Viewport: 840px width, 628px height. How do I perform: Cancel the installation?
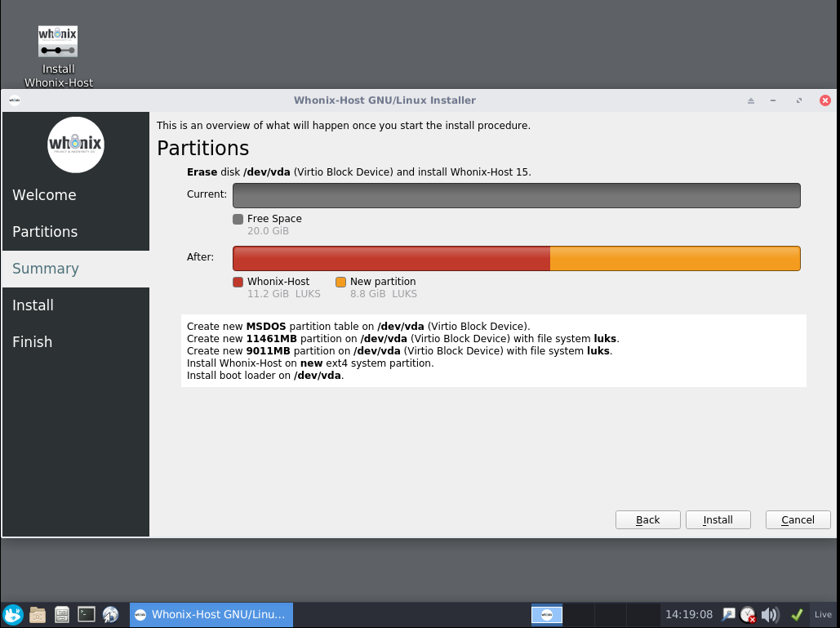coord(798,519)
